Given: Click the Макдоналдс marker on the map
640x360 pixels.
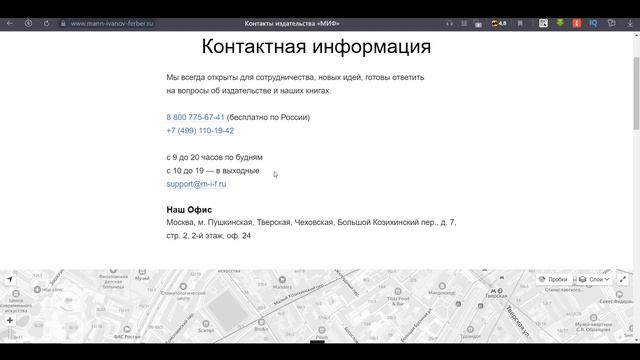Looking at the screenshot, I should 442,289.
